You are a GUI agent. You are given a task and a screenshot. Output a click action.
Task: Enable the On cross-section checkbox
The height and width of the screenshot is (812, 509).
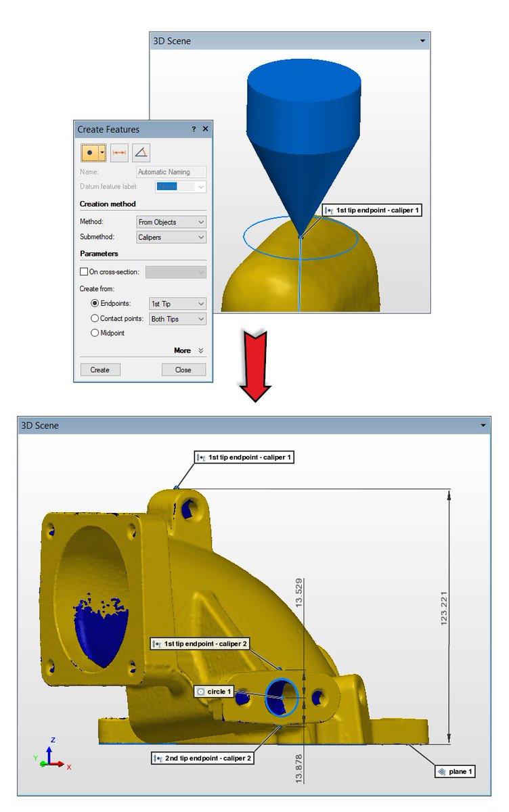(x=84, y=272)
